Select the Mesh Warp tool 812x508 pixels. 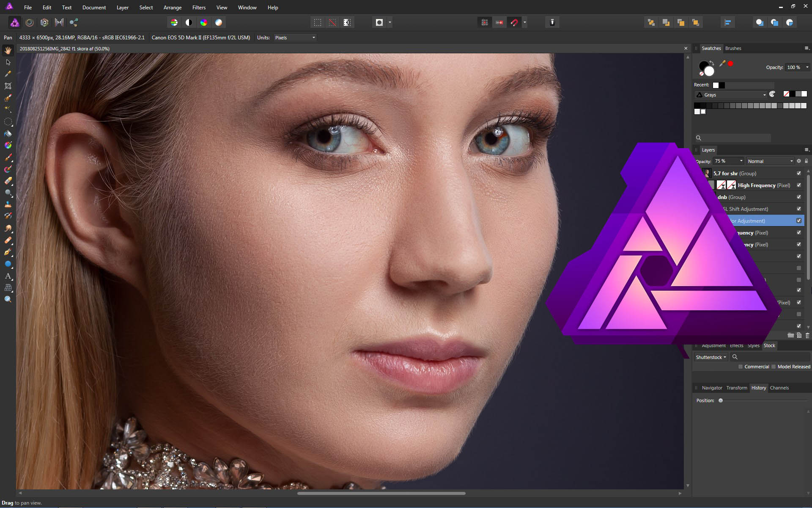tap(8, 288)
